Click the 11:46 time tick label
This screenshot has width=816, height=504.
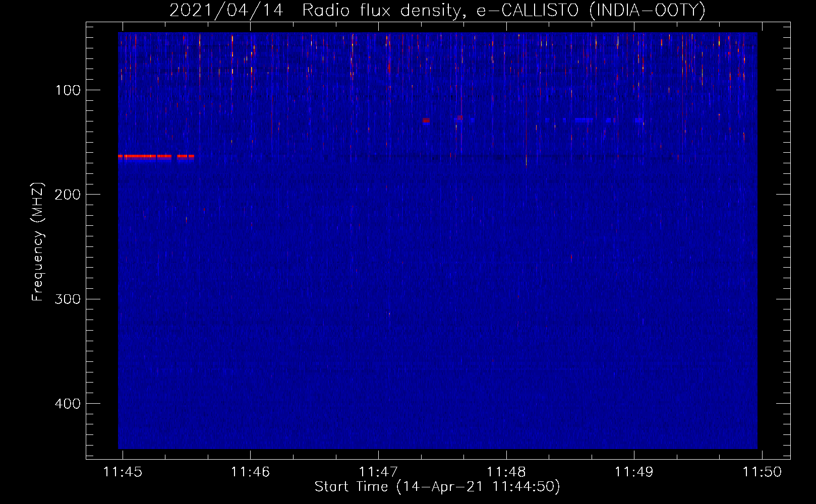[250, 472]
